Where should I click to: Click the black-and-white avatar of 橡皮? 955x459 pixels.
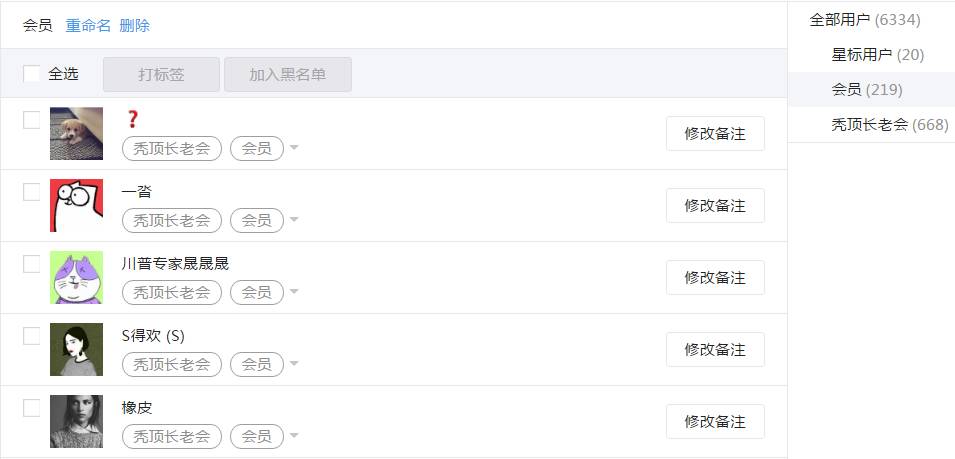(x=76, y=421)
